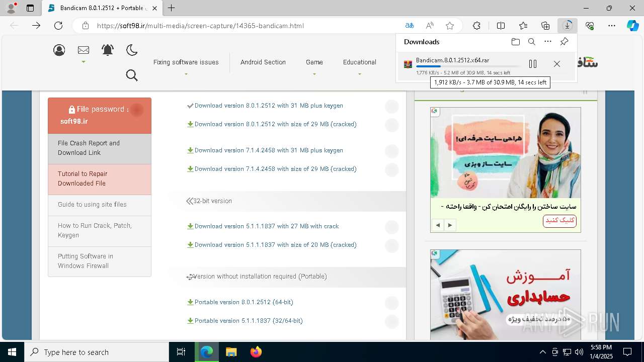Add this page to favorites
Image resolution: width=644 pixels, height=362 pixels.
click(x=450, y=26)
